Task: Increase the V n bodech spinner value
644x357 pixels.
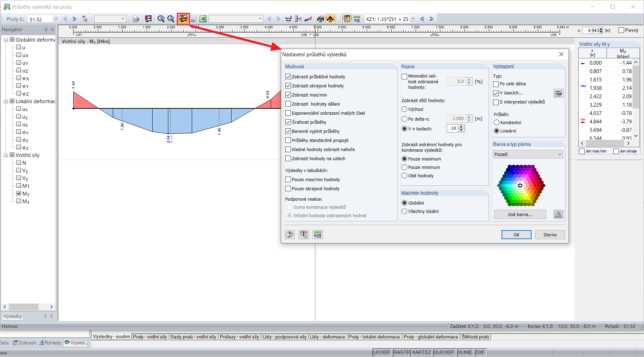Action: [x=461, y=127]
